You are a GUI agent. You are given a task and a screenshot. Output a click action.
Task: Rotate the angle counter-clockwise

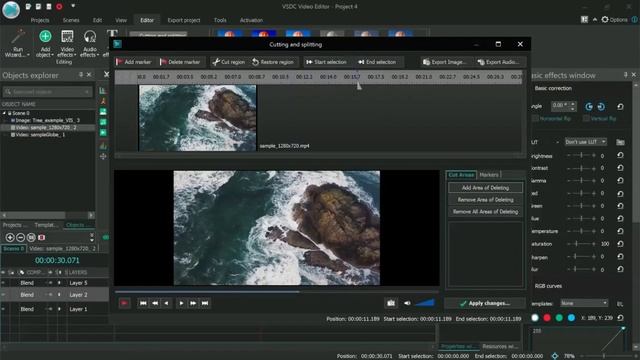point(589,107)
